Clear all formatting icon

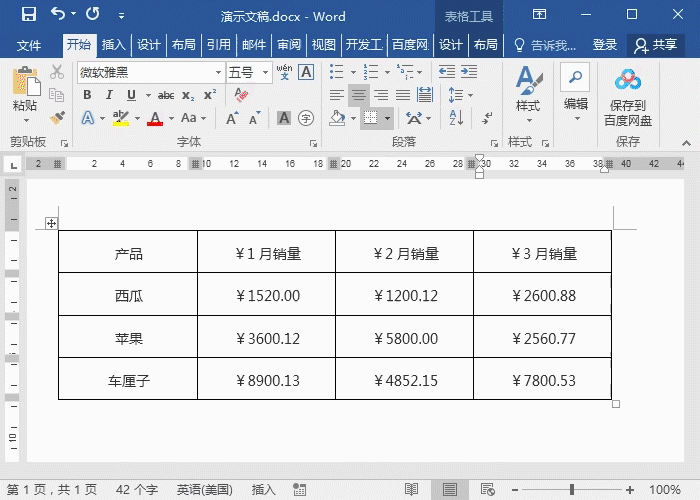click(242, 95)
